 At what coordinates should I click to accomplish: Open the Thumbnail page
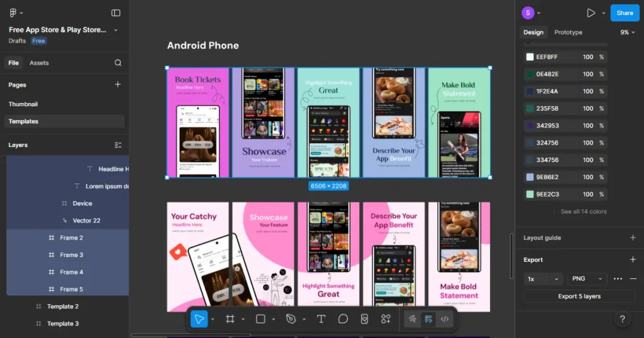pyautogui.click(x=23, y=104)
